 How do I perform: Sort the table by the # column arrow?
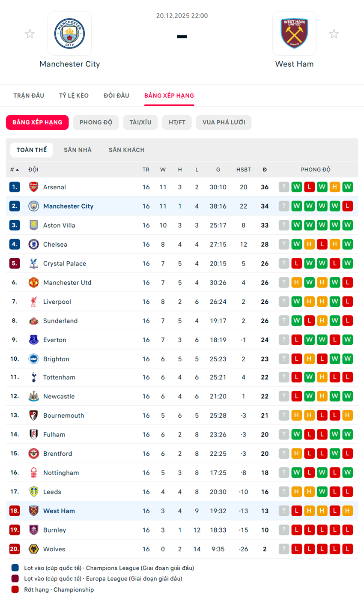click(x=17, y=170)
